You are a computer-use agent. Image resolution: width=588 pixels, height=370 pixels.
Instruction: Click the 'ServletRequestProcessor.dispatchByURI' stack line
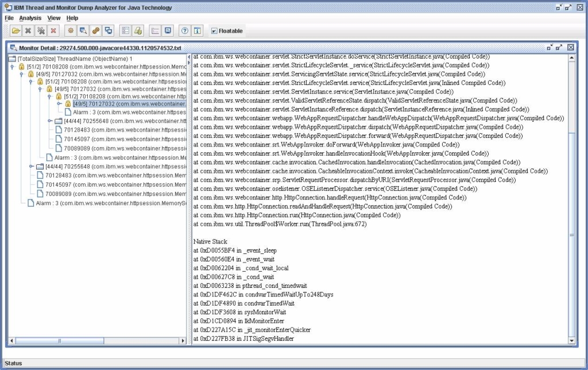[x=354, y=180]
